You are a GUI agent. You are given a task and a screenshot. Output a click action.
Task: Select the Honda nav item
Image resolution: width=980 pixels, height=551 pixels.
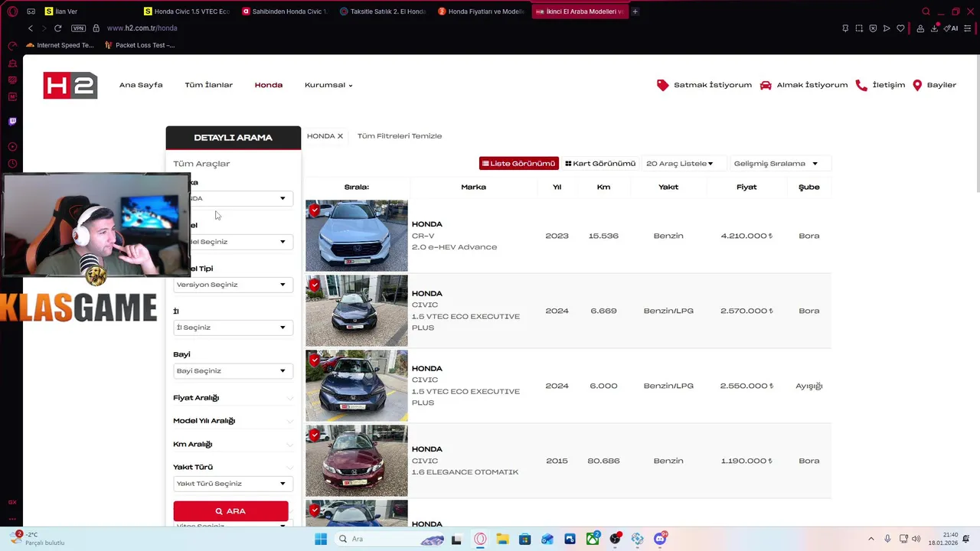pyautogui.click(x=269, y=85)
